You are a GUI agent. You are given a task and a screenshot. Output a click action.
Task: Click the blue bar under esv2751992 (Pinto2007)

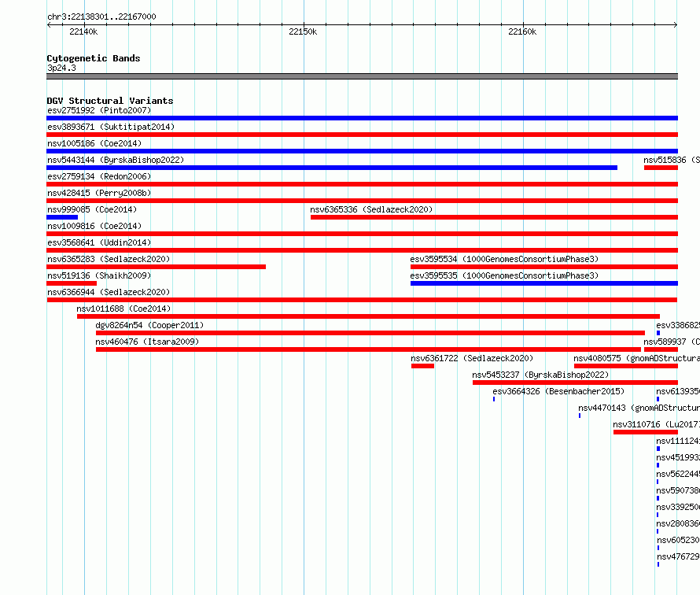coord(362,118)
